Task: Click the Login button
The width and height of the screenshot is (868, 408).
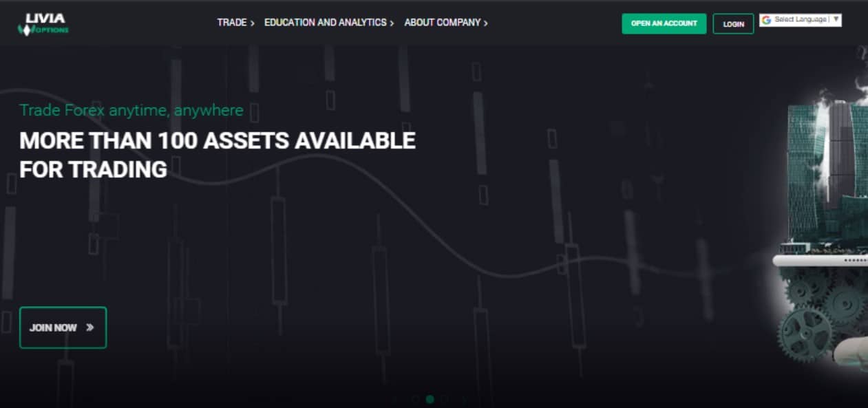Action: click(733, 24)
